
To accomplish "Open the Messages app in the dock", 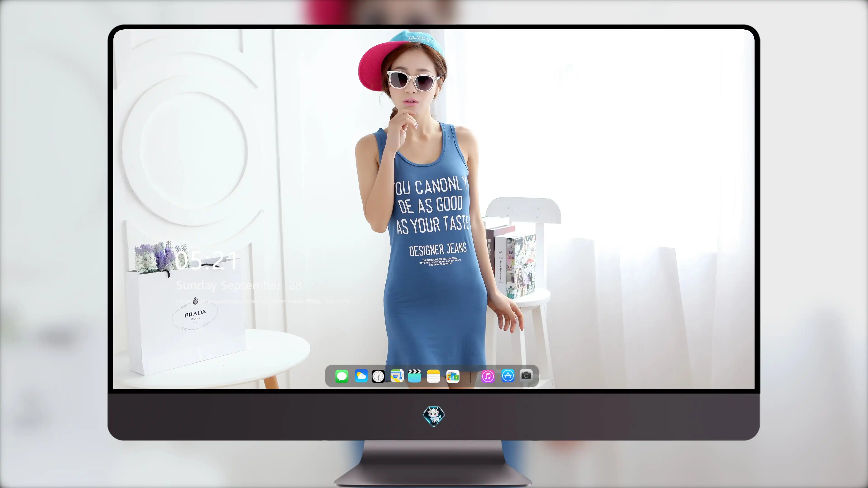I will 342,376.
